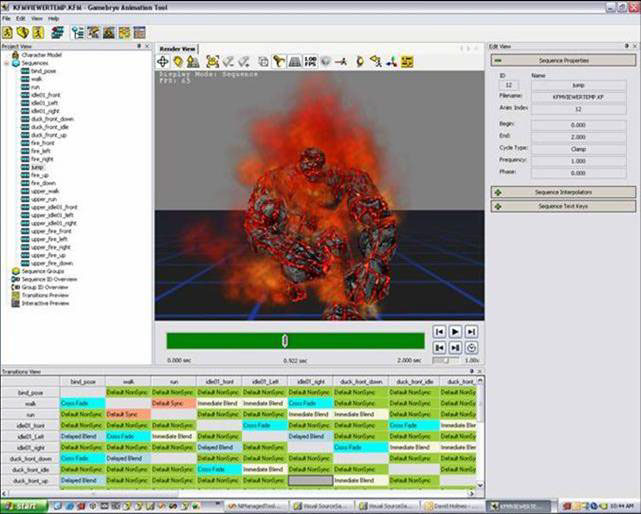
Task: Open Group ID Overview in the tree
Action: click(45, 287)
